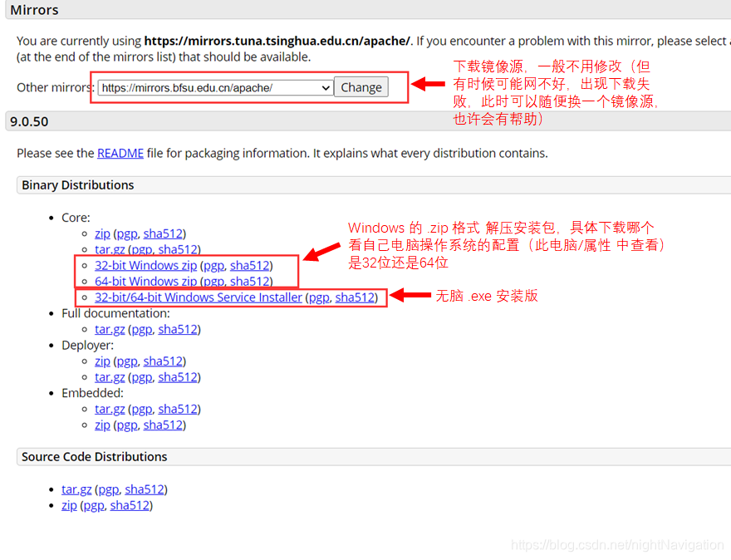Open sha512 for Embedded zip
The height and width of the screenshot is (560, 731).
coord(163,425)
